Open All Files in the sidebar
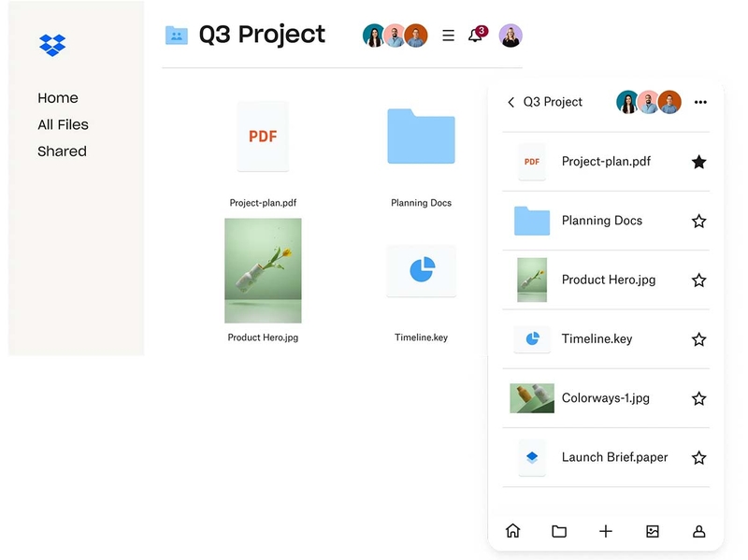748x560 pixels. (63, 124)
